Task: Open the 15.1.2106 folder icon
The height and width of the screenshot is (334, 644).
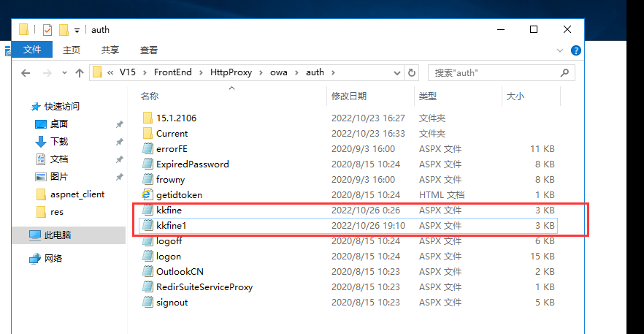Action: click(x=147, y=118)
